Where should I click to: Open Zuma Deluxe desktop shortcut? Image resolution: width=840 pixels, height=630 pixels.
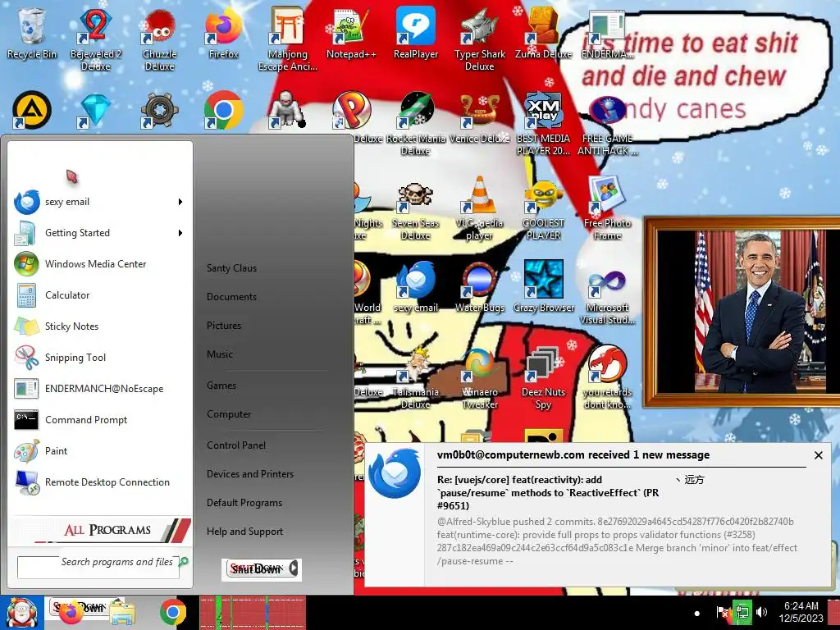[x=543, y=33]
